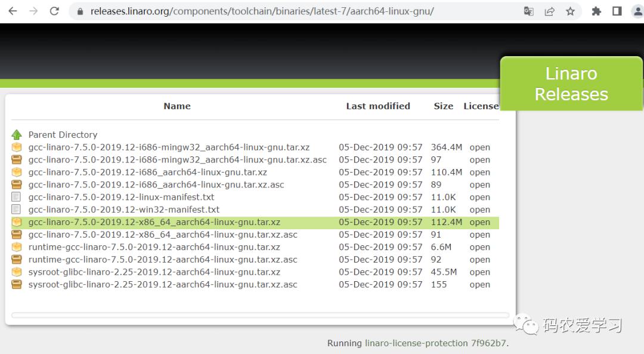Image resolution: width=644 pixels, height=354 pixels.
Task: Download gcc-linaro x86_64_aarch64-linux-gnu.tar.xz
Action: pyautogui.click(x=154, y=222)
